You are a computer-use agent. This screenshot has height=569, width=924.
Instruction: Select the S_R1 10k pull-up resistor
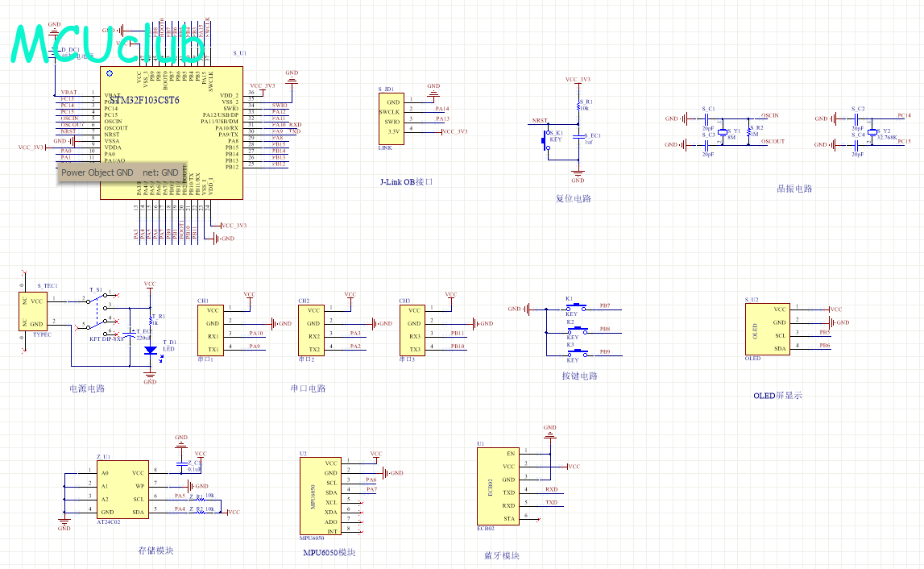(x=578, y=106)
